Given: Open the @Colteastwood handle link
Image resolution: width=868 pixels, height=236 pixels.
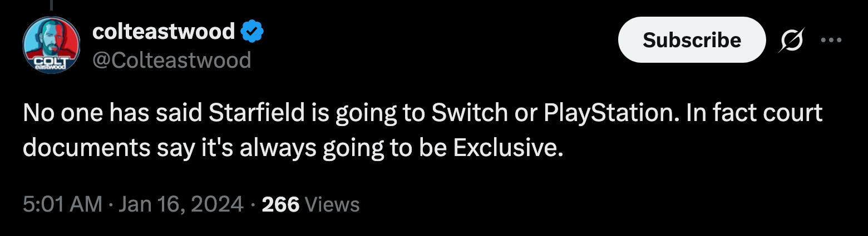Looking at the screenshot, I should click(x=171, y=59).
